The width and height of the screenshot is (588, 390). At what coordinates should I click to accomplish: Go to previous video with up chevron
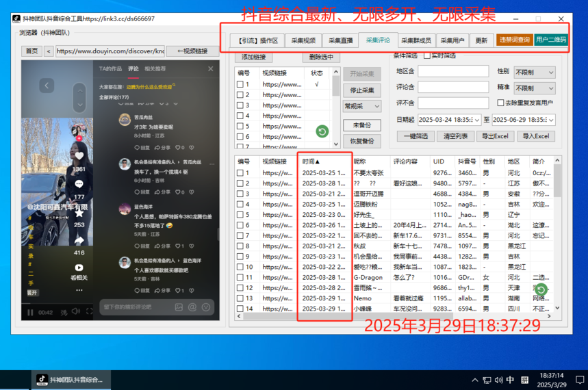(x=80, y=90)
